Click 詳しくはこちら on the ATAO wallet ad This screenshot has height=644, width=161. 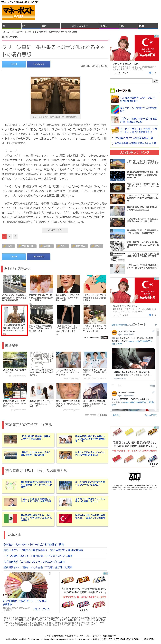coord(41,609)
